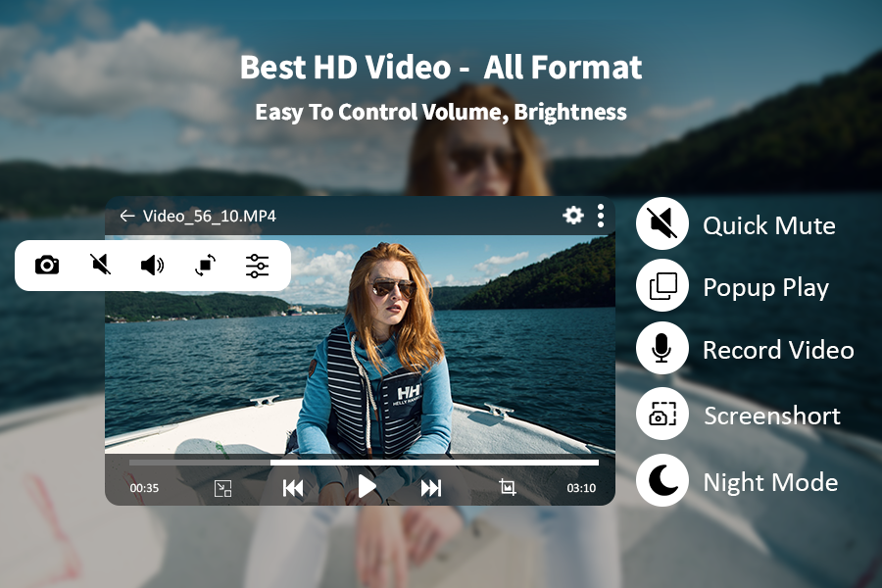Click the Popup Play round icon

pos(662,285)
